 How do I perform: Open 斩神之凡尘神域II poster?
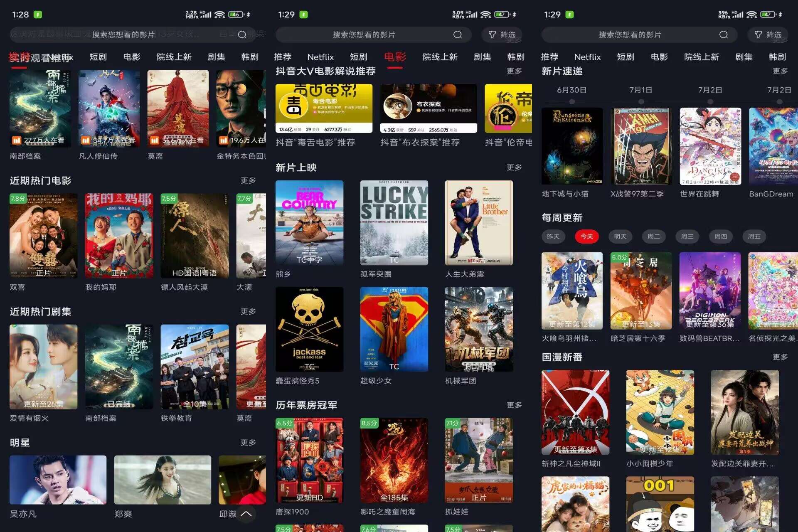point(575,412)
